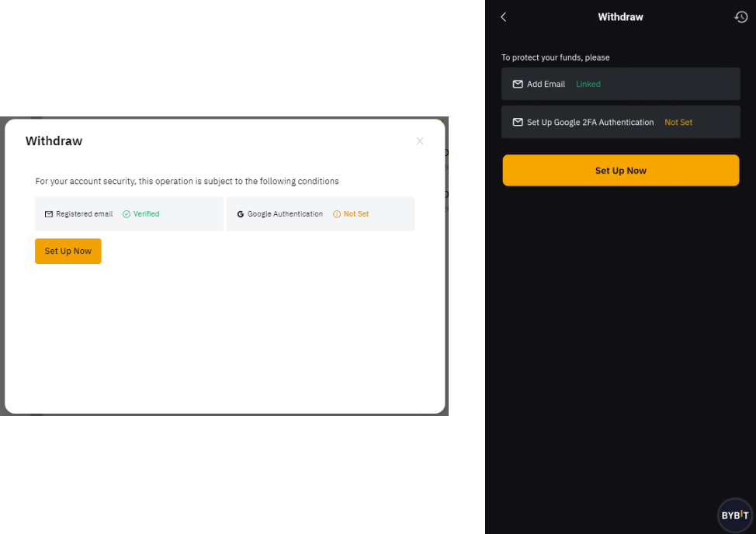The width and height of the screenshot is (756, 534).
Task: Click the wide Set Up Now button in dark panel
Action: [x=620, y=170]
